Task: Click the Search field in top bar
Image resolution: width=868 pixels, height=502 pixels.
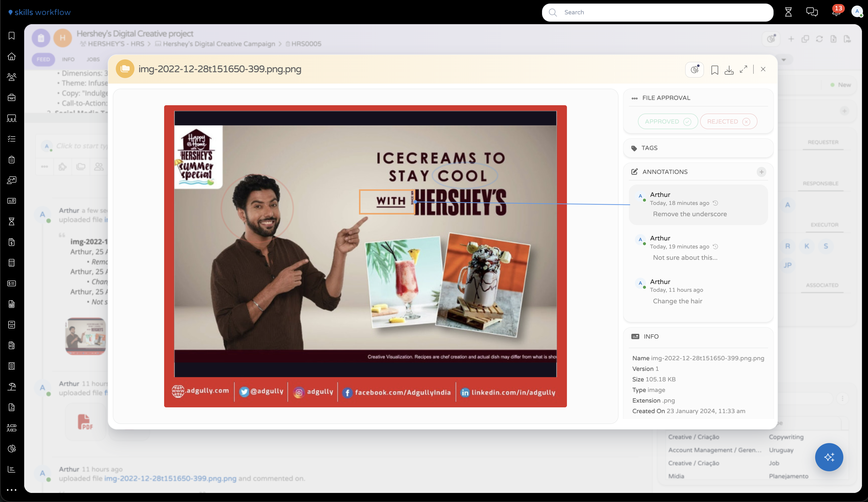Action: coord(657,12)
